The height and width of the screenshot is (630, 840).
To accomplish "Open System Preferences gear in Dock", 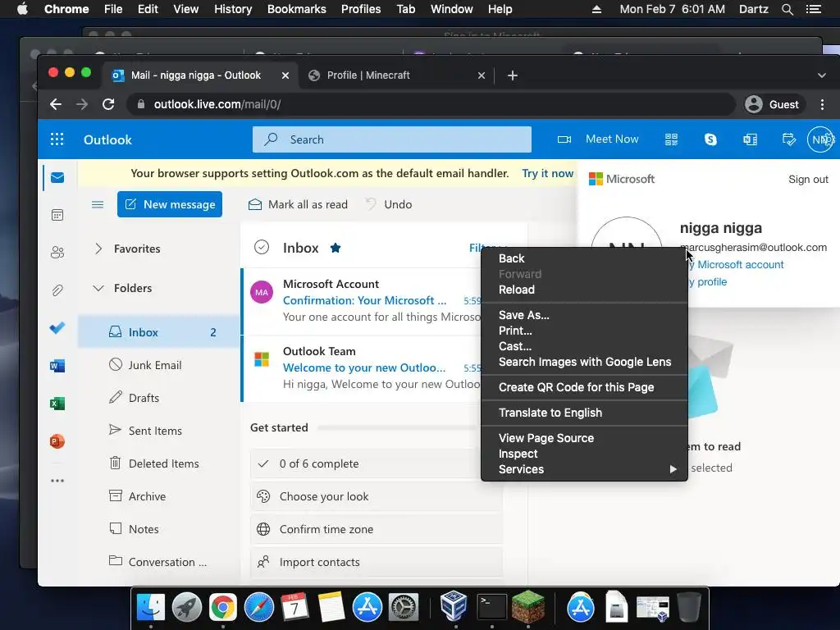I will tap(403, 607).
